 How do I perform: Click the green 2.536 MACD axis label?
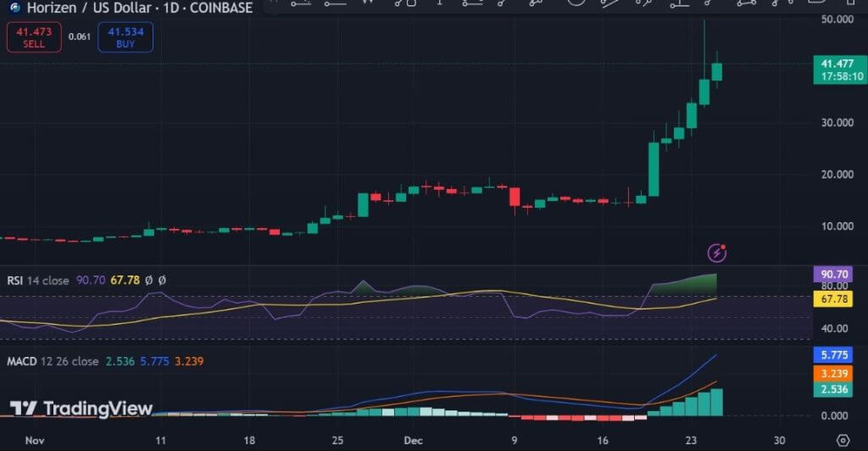pos(834,390)
